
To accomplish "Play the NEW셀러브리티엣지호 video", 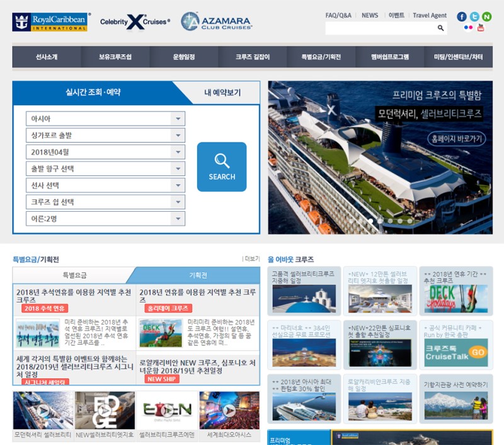I will pos(105,410).
